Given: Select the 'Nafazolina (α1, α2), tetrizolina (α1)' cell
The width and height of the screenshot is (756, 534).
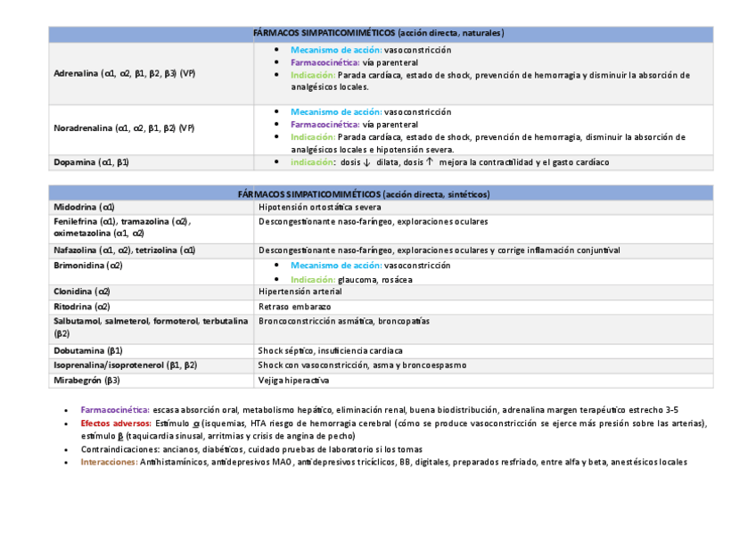Looking at the screenshot, I should coord(151,251).
